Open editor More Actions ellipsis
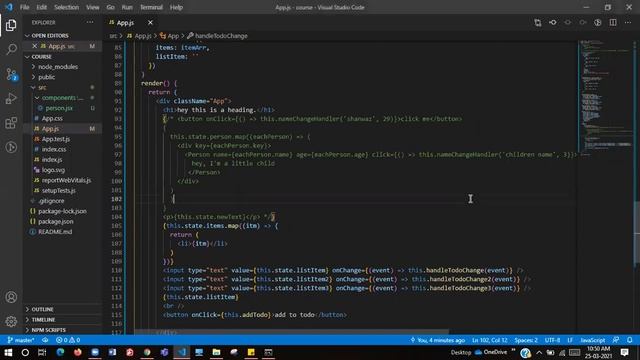640x360 pixels. coord(628,22)
